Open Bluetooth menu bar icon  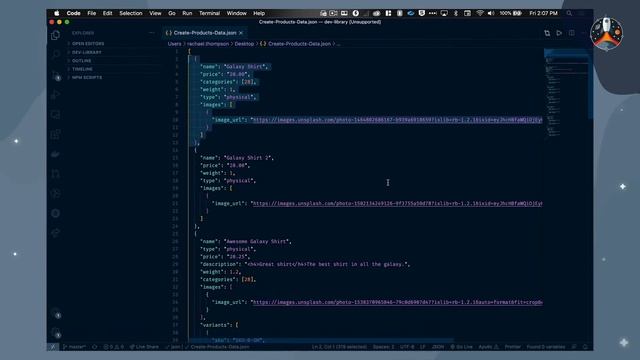(456, 13)
